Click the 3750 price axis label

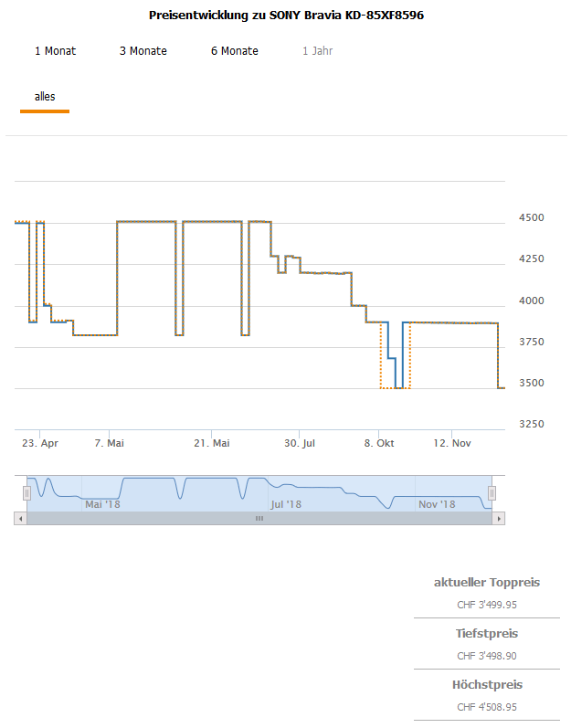[x=532, y=342]
